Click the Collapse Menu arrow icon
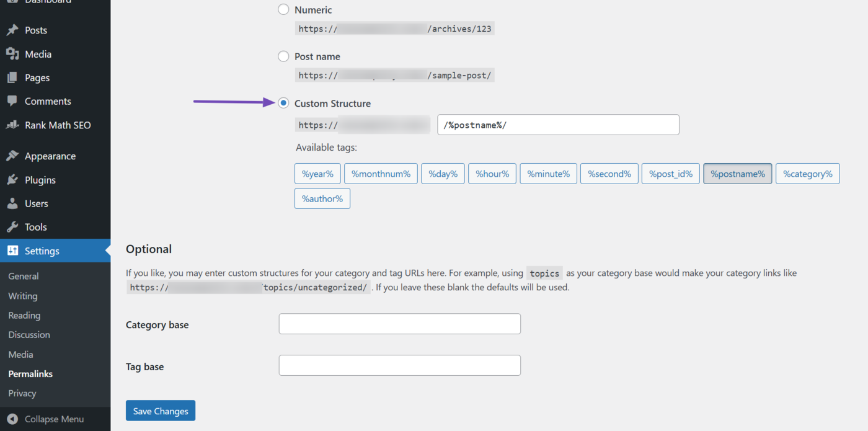868x431 pixels. click(x=12, y=419)
